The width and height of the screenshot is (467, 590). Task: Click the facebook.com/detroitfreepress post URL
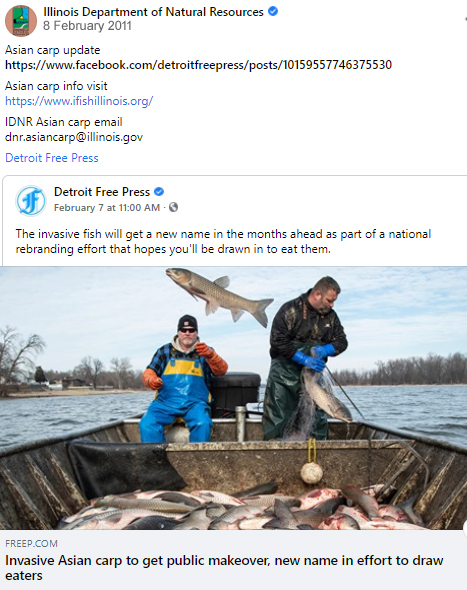pyautogui.click(x=198, y=65)
